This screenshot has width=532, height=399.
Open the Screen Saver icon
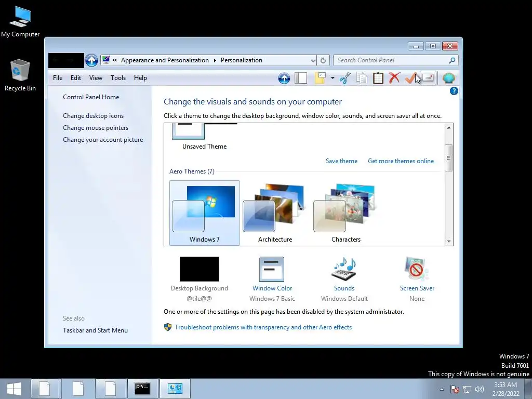tap(417, 269)
